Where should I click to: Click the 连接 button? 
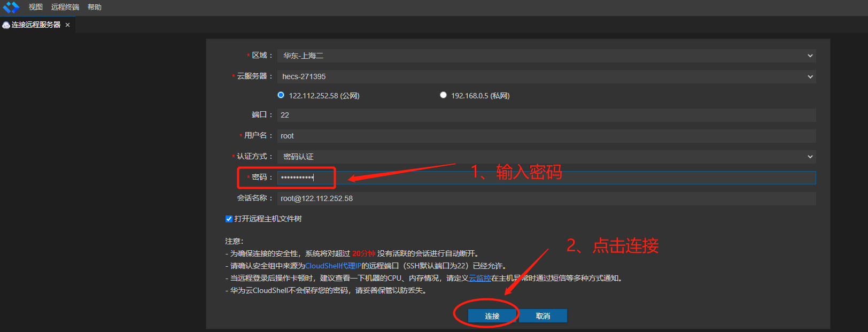coord(492,316)
